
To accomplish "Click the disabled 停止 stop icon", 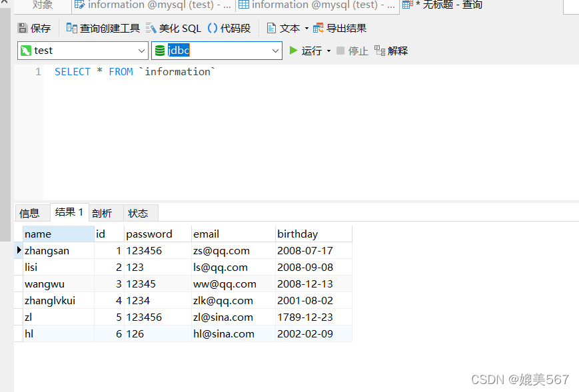I will click(x=351, y=51).
